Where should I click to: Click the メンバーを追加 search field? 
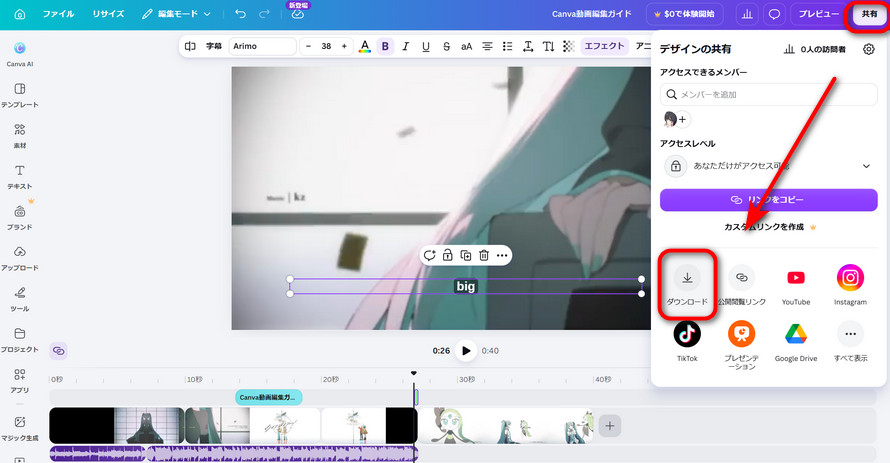[x=769, y=94]
